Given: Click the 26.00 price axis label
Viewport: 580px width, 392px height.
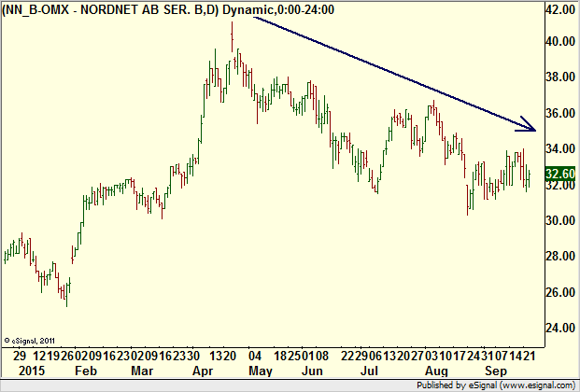Looking at the screenshot, I should click(560, 292).
